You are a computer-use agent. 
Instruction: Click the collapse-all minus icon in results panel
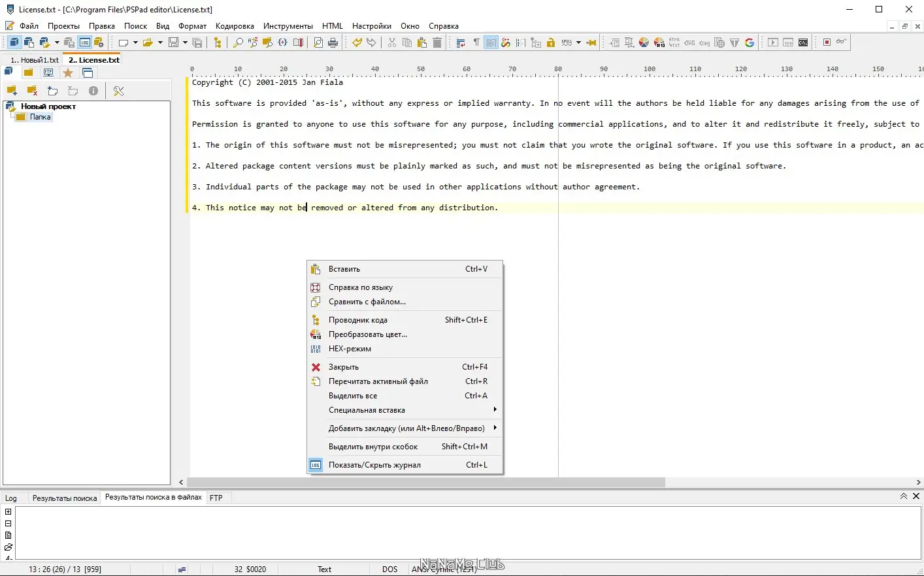pos(8,524)
